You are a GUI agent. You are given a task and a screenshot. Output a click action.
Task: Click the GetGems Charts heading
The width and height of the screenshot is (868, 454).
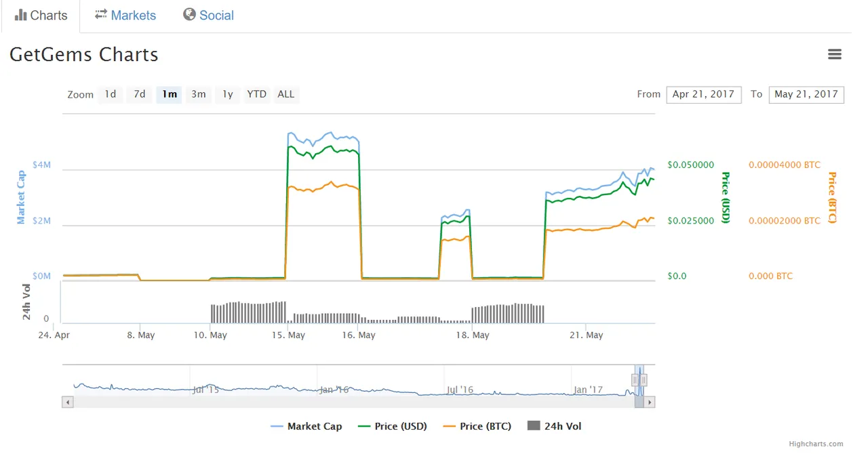point(84,54)
